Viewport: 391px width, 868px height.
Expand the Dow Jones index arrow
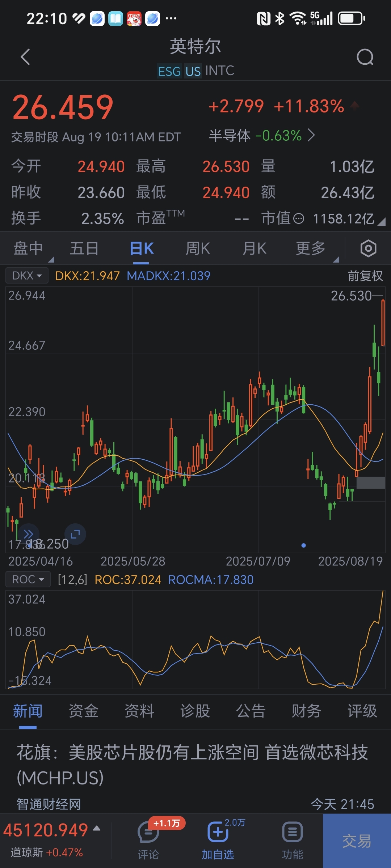coord(97,828)
